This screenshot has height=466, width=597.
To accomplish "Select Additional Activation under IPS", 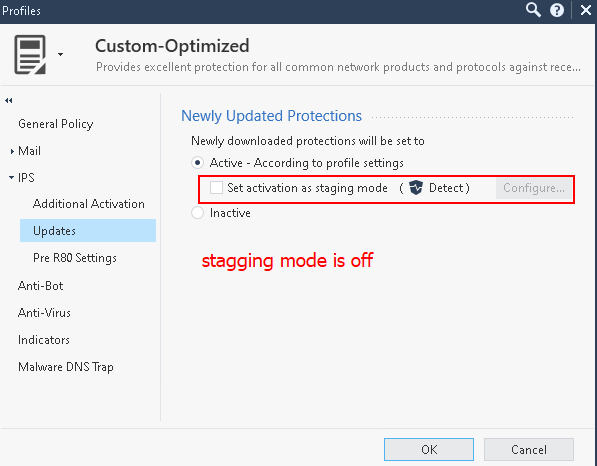I will click(89, 204).
